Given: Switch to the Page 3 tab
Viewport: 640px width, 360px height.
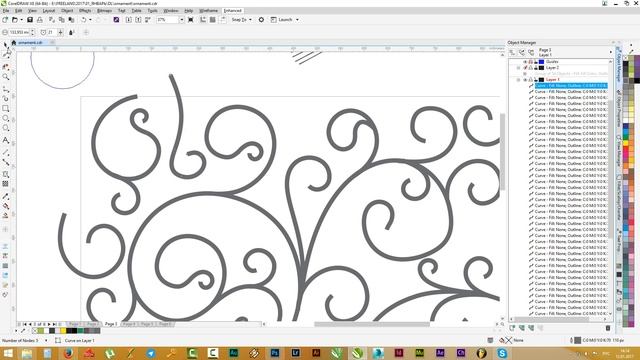Looking at the screenshot, I should pos(111,324).
